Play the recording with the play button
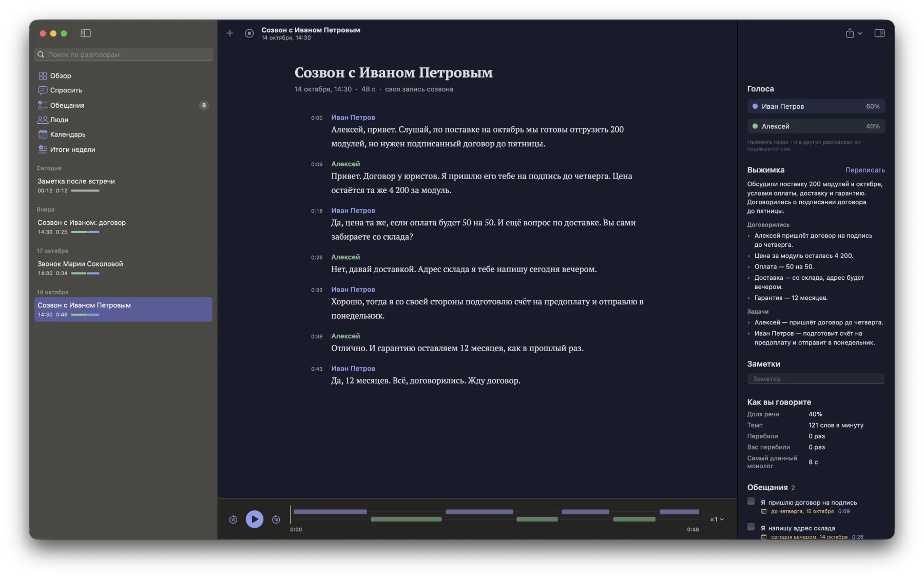 pos(255,519)
